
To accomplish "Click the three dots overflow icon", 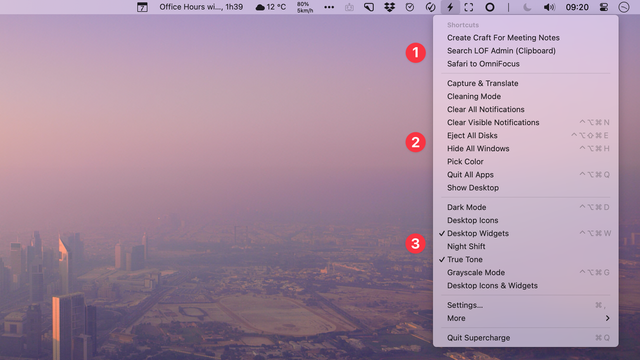I will (x=329, y=7).
